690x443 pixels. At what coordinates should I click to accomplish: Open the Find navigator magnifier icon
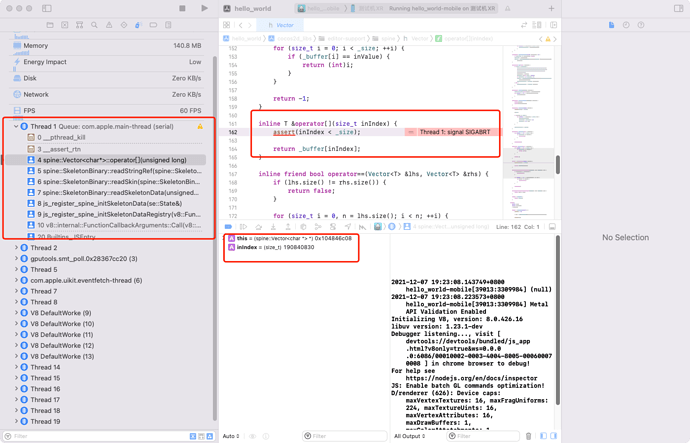click(94, 25)
